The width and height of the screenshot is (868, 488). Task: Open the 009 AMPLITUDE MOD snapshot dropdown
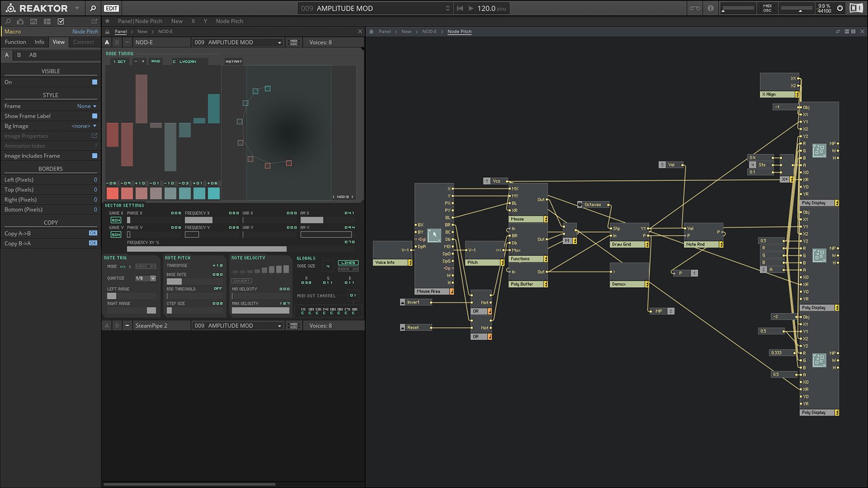click(237, 42)
